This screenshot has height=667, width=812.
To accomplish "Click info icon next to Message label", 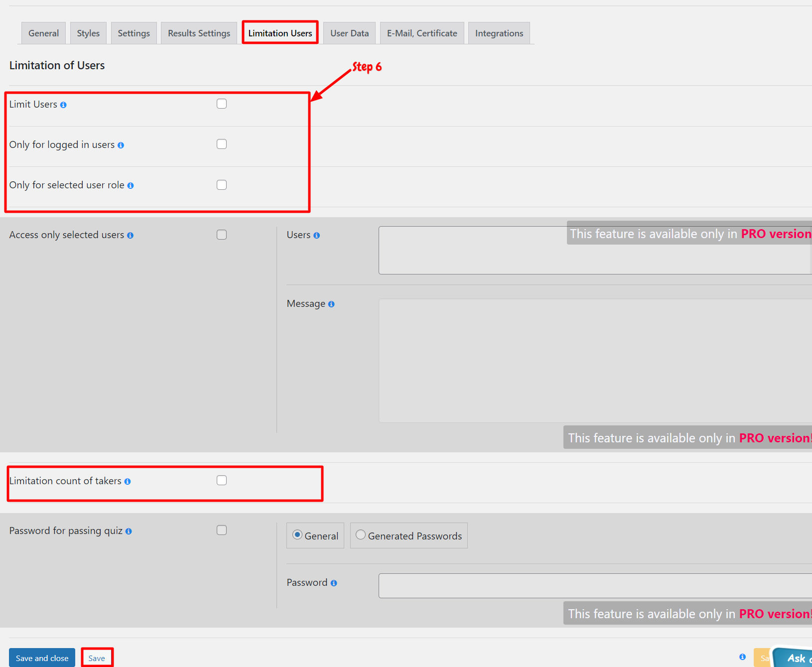I will (x=331, y=304).
